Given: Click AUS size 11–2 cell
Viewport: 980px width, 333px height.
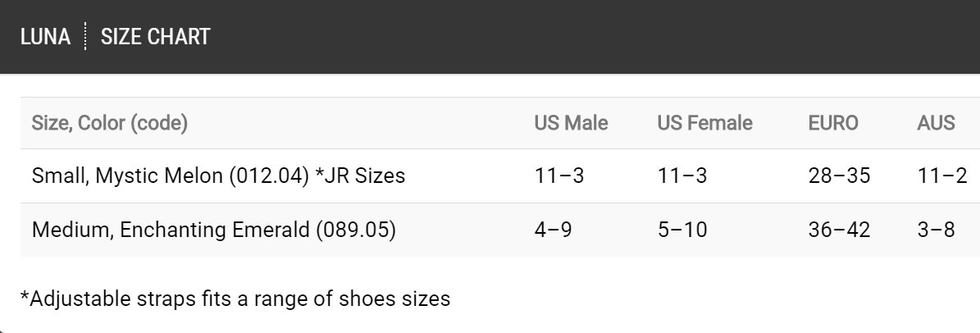Looking at the screenshot, I should (942, 176).
